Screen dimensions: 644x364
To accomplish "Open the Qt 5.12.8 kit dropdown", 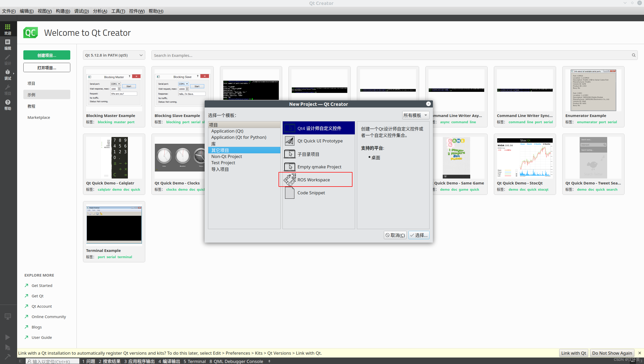I will tap(114, 55).
